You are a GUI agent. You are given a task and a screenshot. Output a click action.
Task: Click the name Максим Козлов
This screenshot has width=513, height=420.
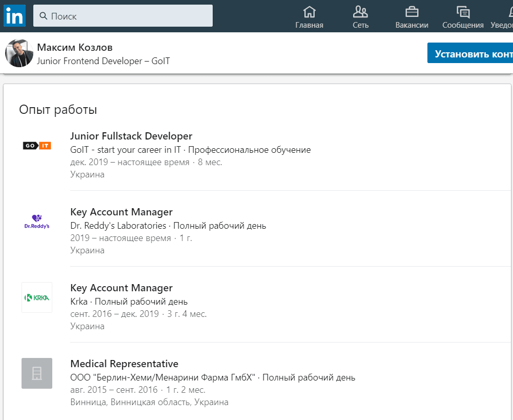click(x=75, y=47)
